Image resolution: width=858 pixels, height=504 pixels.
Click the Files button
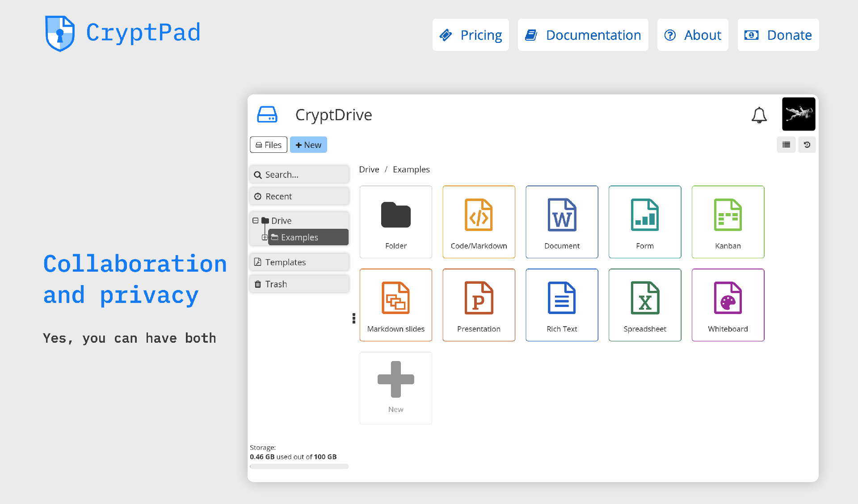tap(269, 145)
